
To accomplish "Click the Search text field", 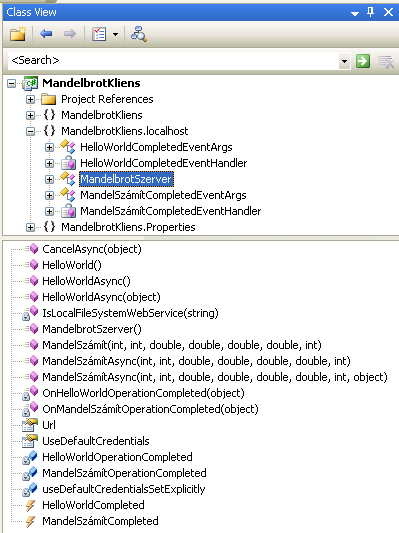I will coord(173,61).
